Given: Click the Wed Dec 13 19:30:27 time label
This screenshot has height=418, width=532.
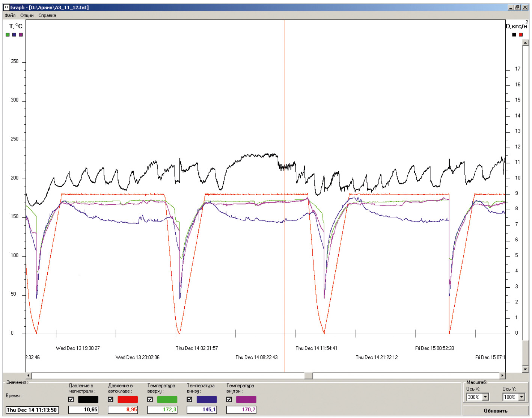Looking at the screenshot, I should (78, 348).
